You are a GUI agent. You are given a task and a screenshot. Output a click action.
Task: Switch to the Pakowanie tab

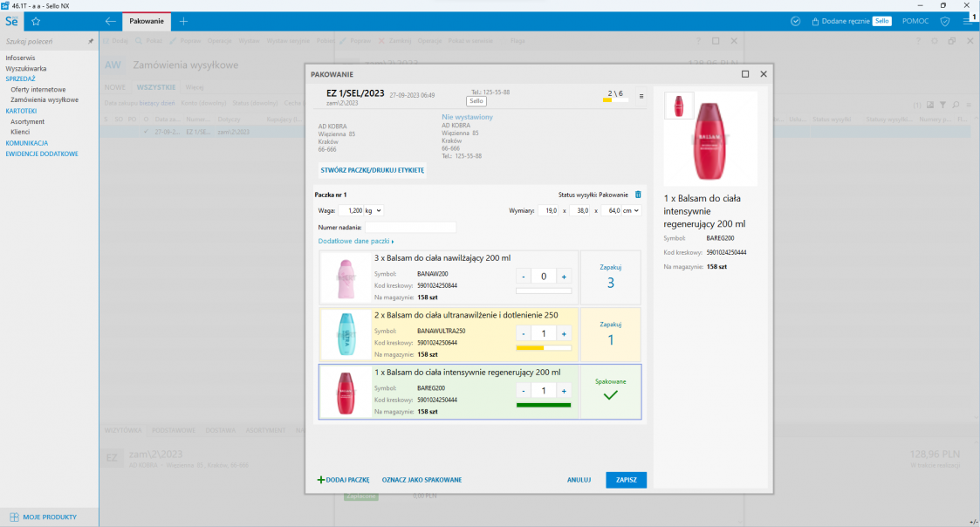tap(147, 21)
